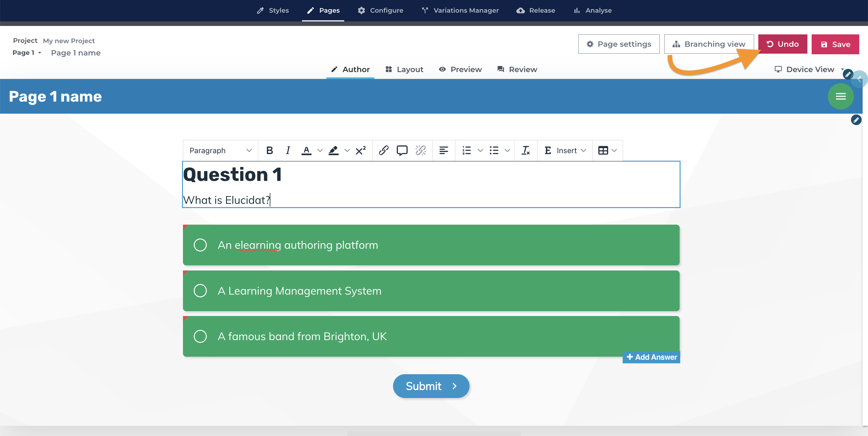The width and height of the screenshot is (868, 436).
Task: Clear formatting from selected text
Action: (526, 150)
